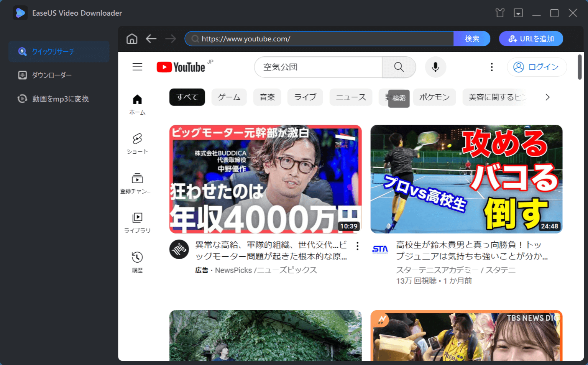Select the すべて filter chip
Screen dimensions: 588x365
pos(187,97)
